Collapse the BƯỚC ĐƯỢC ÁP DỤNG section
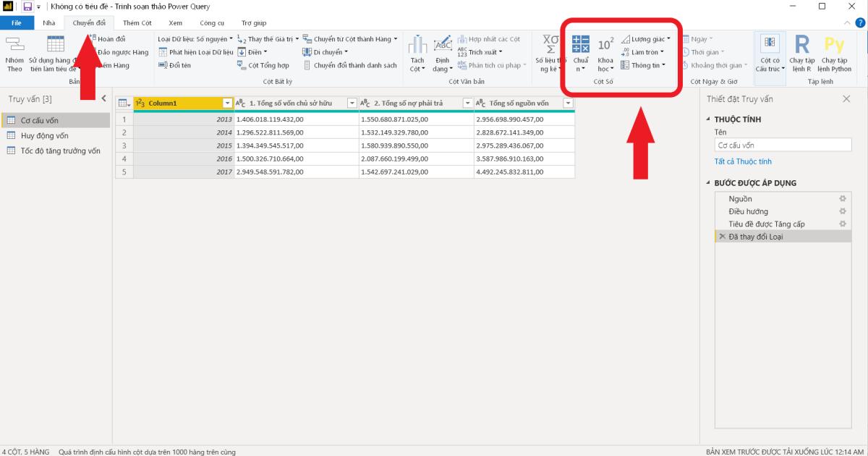This screenshot has height=456, width=868. click(x=709, y=183)
